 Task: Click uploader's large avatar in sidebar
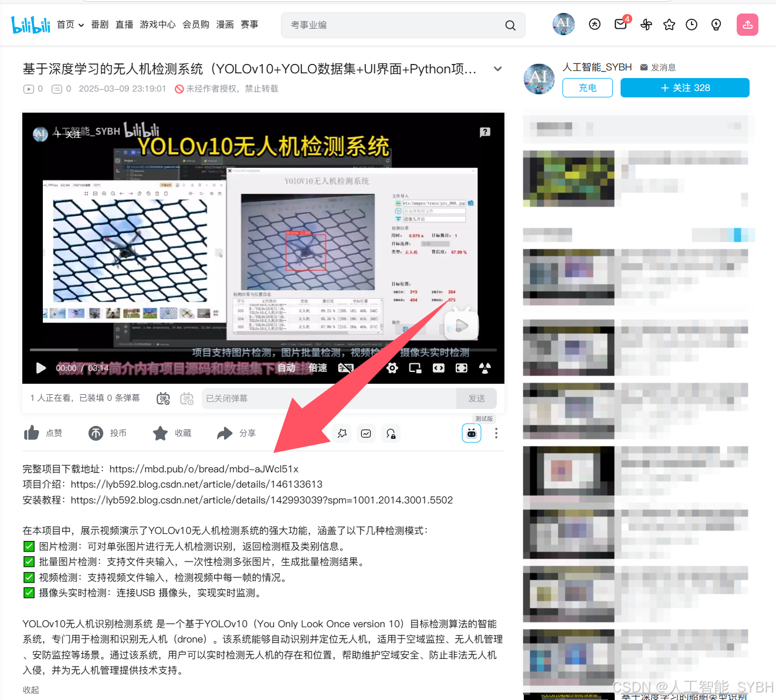(x=539, y=79)
